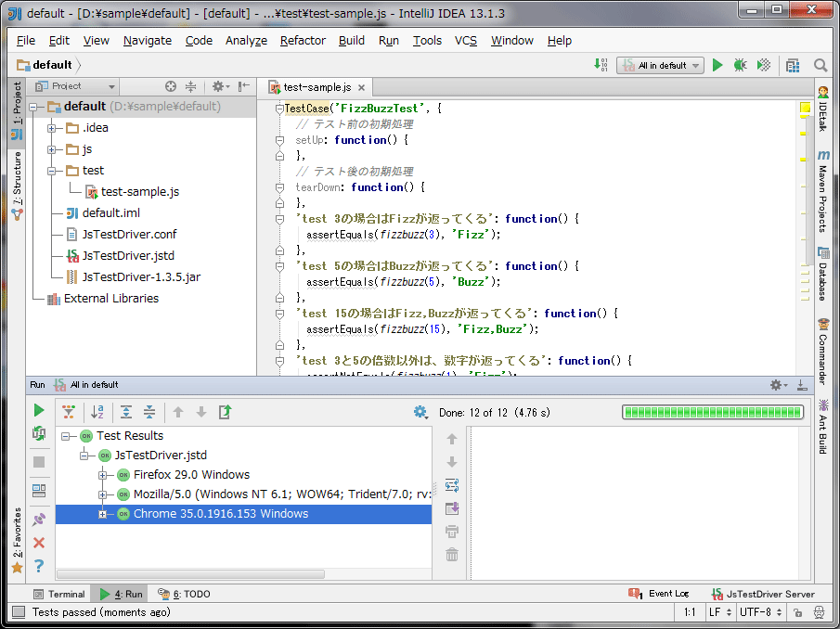Open the Database side panel
Viewport: 840px width, 629px height.
point(823,274)
